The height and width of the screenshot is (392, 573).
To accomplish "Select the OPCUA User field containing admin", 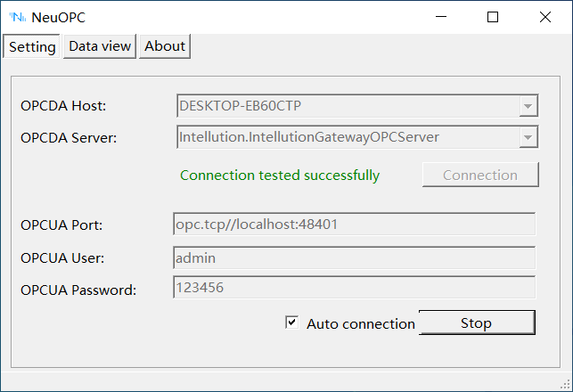I will (354, 258).
